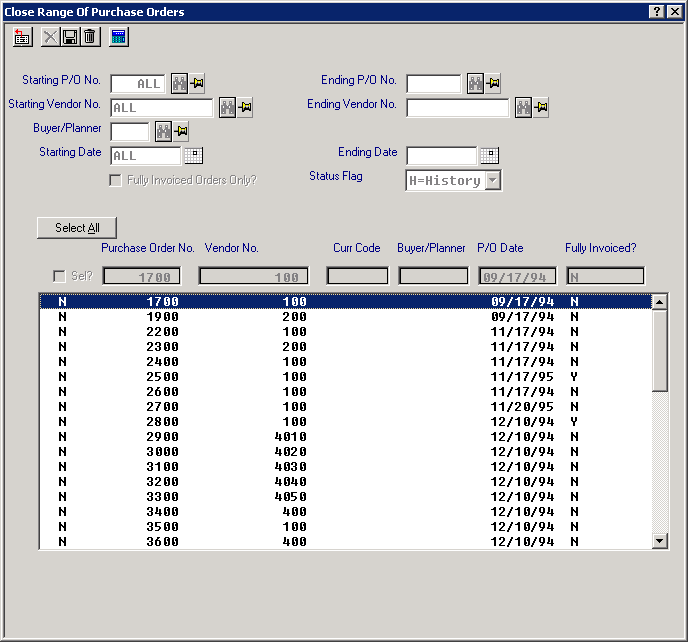Open calendar picker for Ending Date

pos(490,155)
